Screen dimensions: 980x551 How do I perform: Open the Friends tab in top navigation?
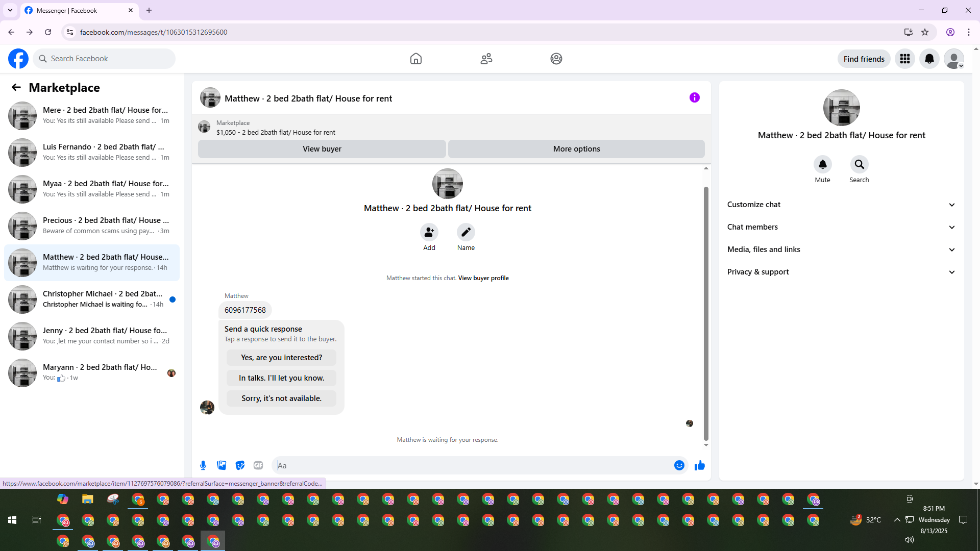coord(486,59)
